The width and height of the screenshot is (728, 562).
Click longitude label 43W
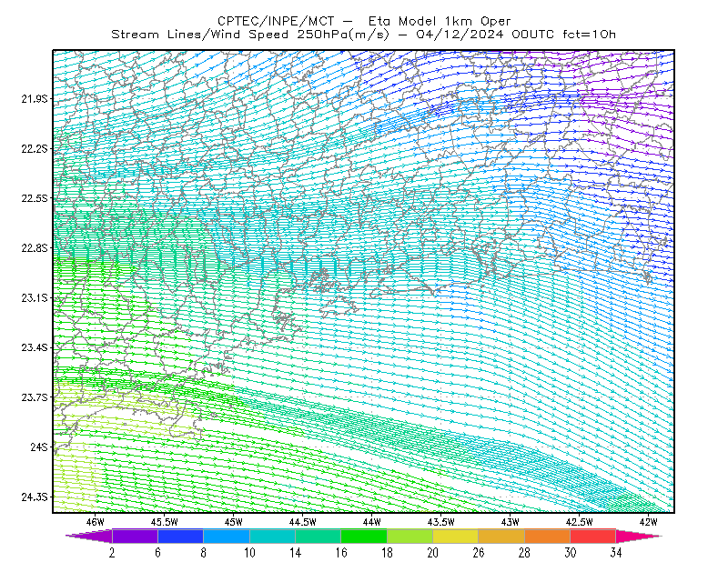[510, 522]
